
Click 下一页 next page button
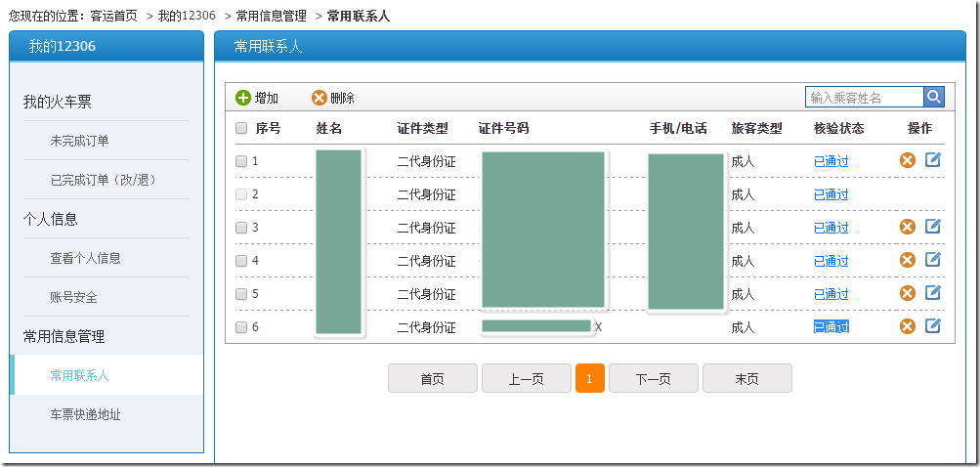click(x=654, y=378)
